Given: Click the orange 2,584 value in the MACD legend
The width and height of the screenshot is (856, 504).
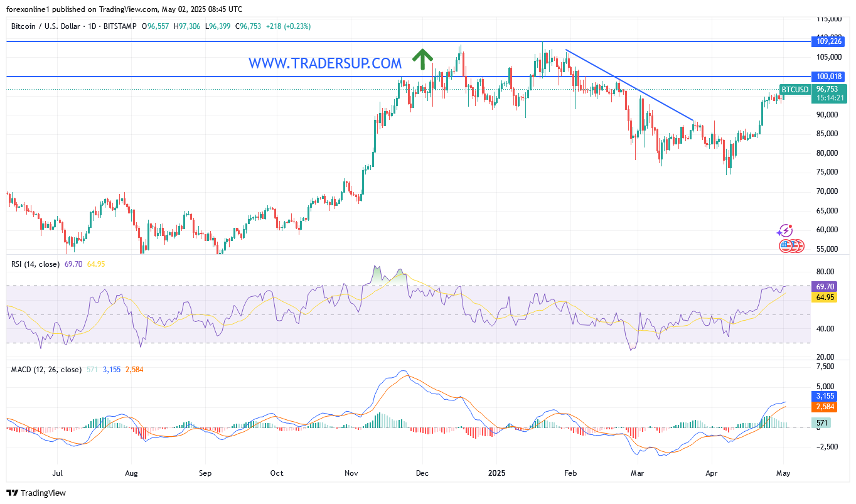Looking at the screenshot, I should pyautogui.click(x=134, y=370).
